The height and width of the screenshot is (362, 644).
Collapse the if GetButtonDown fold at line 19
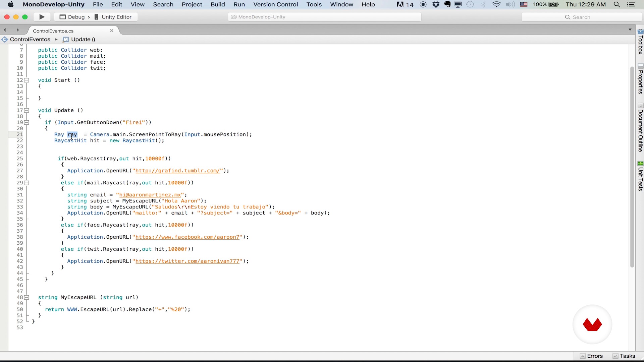(x=26, y=122)
